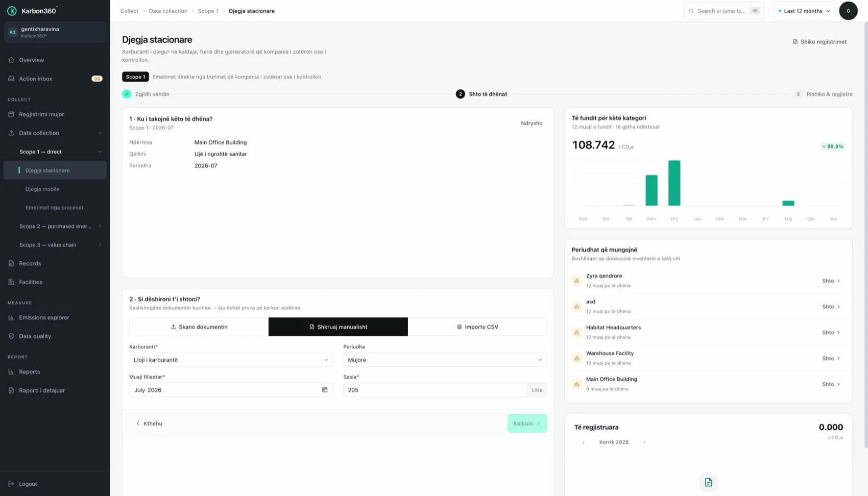Click the Search or jump to box

coord(724,11)
